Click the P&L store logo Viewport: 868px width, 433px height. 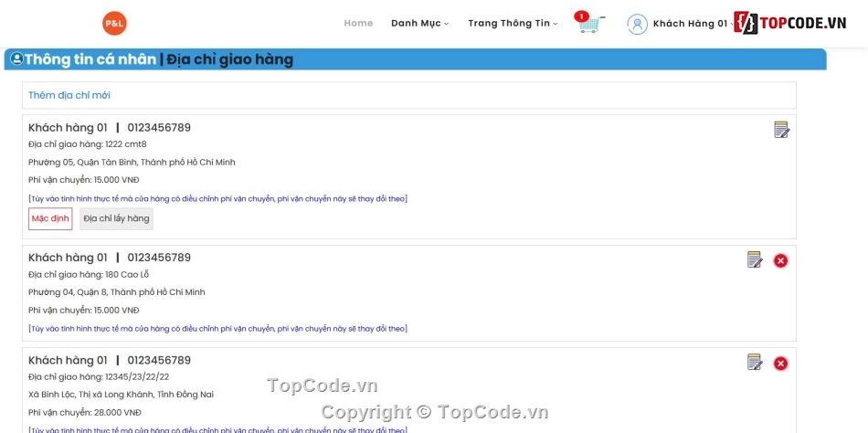114,23
